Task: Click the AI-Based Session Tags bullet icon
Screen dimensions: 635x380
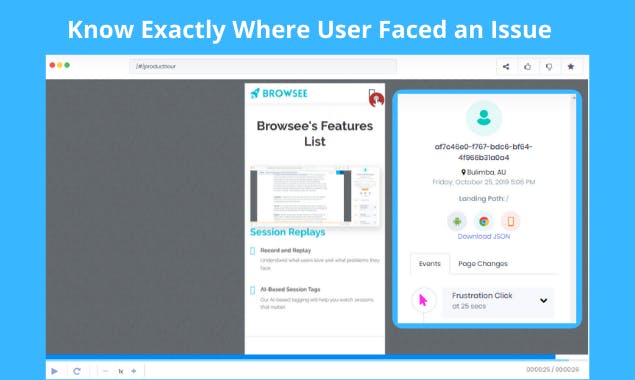Action: (253, 290)
